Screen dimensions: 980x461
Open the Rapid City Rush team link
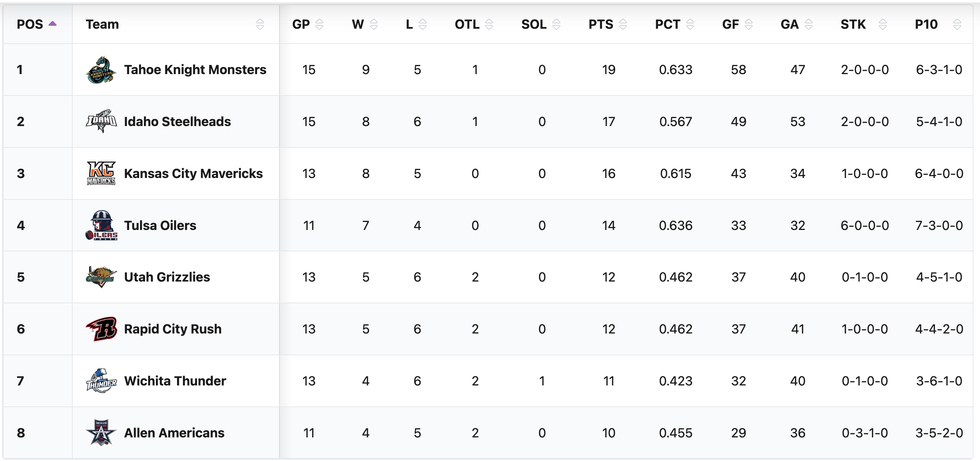tap(173, 329)
